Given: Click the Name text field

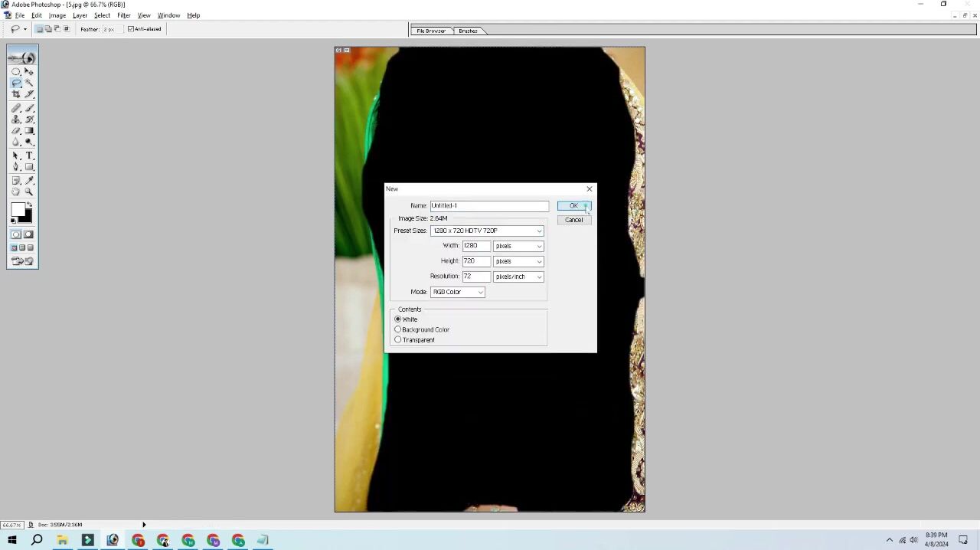Looking at the screenshot, I should tap(489, 205).
